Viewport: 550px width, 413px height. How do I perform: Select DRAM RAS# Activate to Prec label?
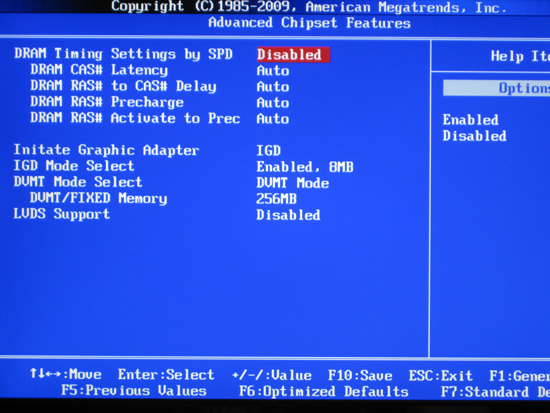coord(135,118)
